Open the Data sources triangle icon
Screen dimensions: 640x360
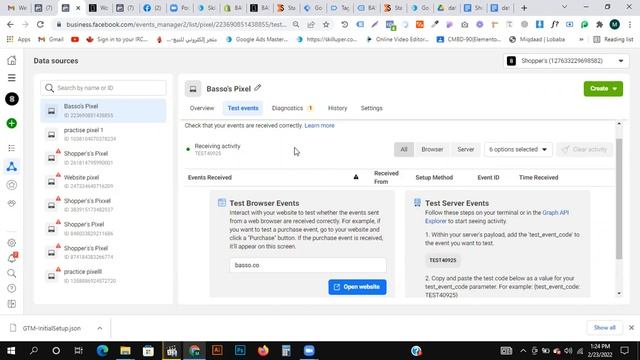[12, 167]
